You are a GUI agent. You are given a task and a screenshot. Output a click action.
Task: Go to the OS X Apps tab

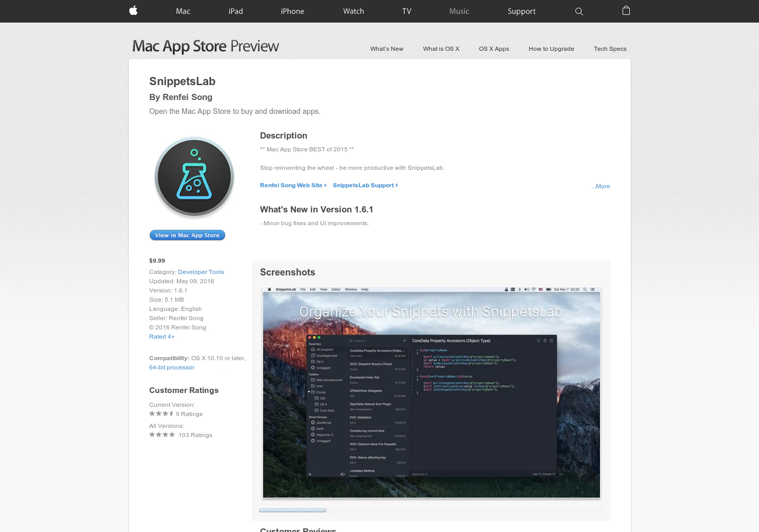[494, 49]
